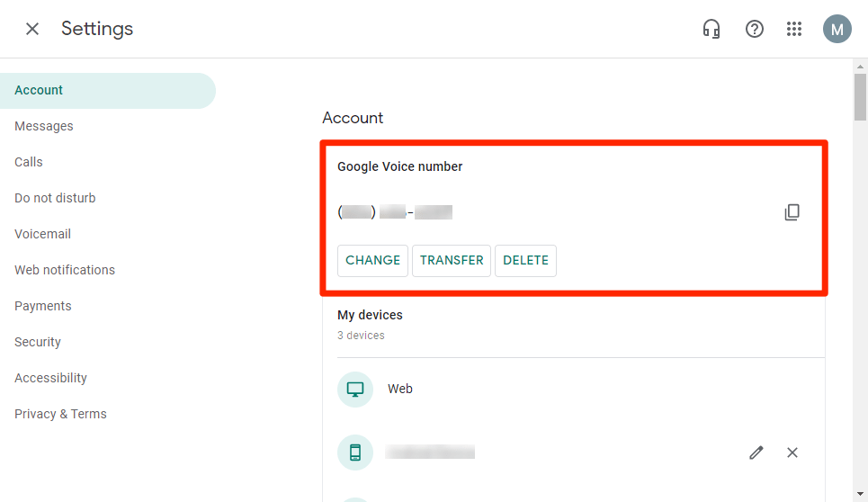The height and width of the screenshot is (502, 868).
Task: Copy the Google Voice number
Action: 792,212
